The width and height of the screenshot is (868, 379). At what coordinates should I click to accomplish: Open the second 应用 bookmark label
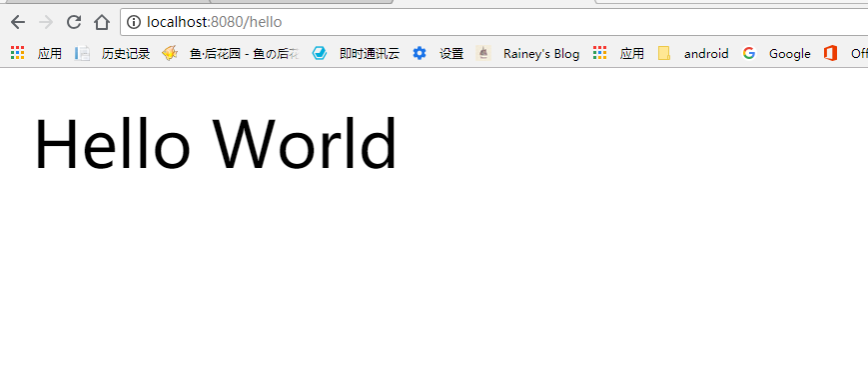[x=631, y=54]
